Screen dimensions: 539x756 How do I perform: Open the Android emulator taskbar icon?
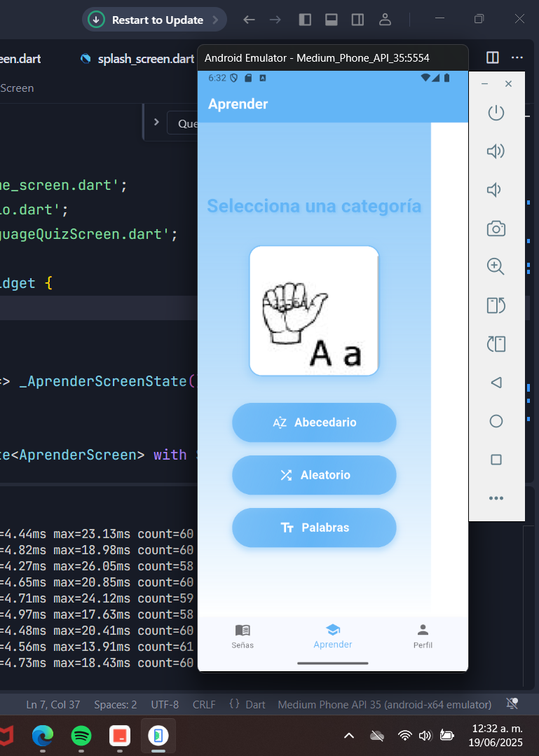click(158, 736)
